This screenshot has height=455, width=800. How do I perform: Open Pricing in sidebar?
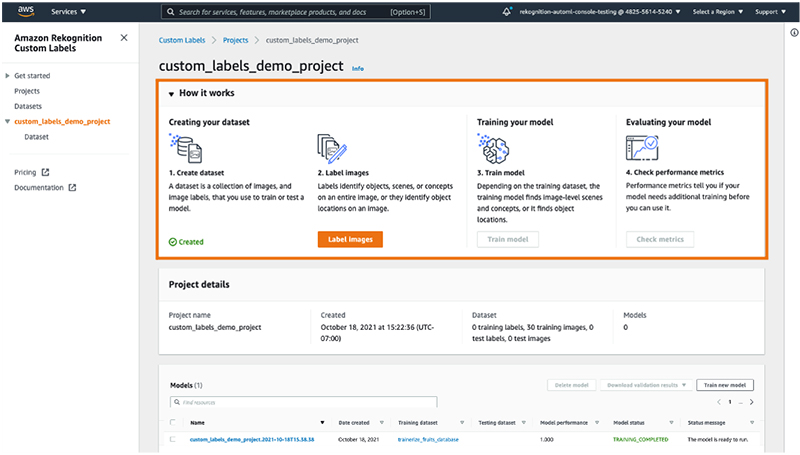pos(25,172)
